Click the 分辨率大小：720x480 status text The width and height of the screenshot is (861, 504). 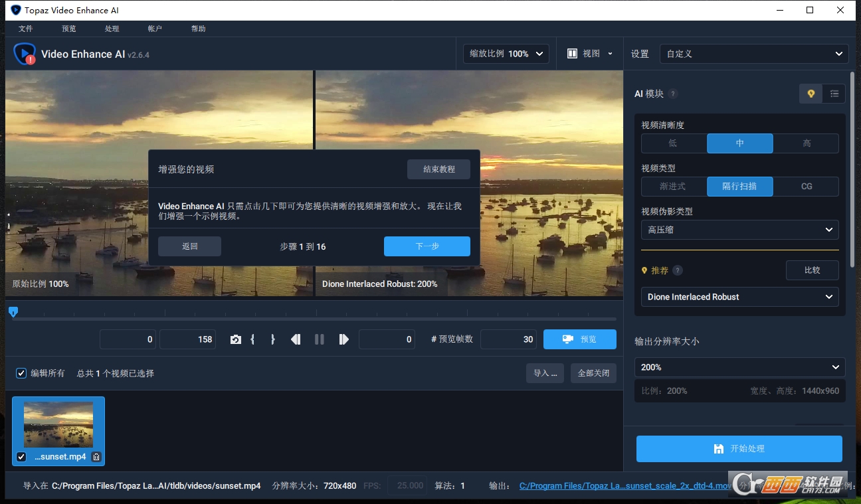click(x=314, y=485)
